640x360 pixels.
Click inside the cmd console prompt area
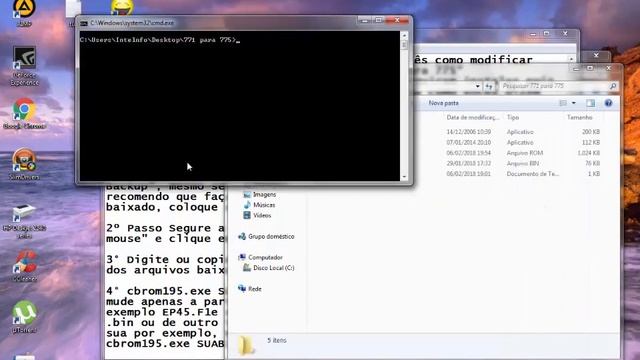pyautogui.click(x=240, y=106)
